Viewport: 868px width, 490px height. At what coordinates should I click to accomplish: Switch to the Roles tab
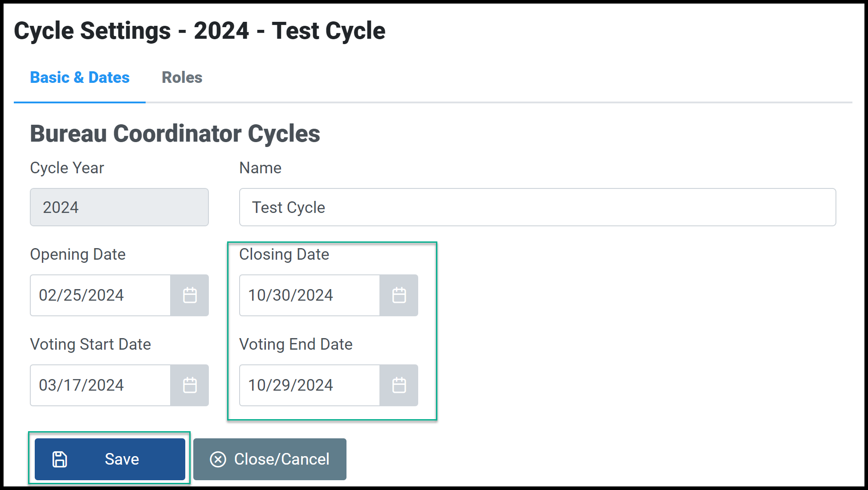[182, 78]
